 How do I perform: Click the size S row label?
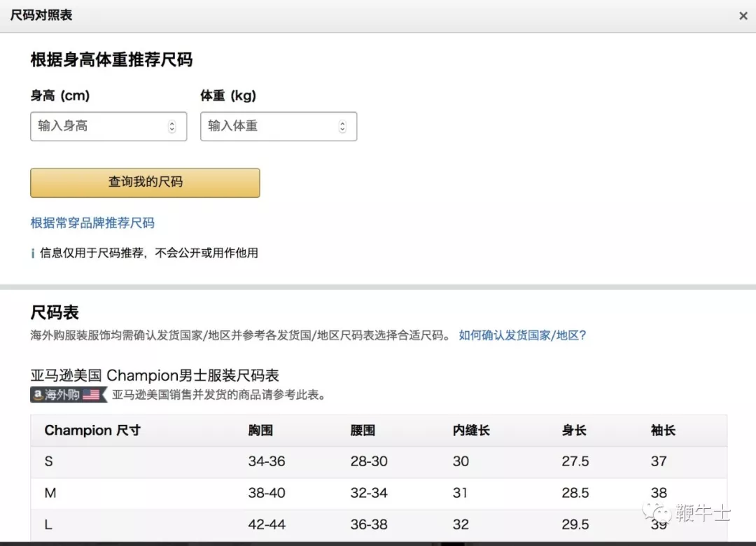click(49, 461)
